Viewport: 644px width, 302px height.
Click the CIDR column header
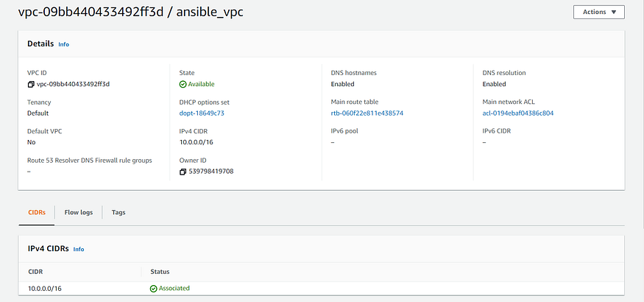pos(35,272)
